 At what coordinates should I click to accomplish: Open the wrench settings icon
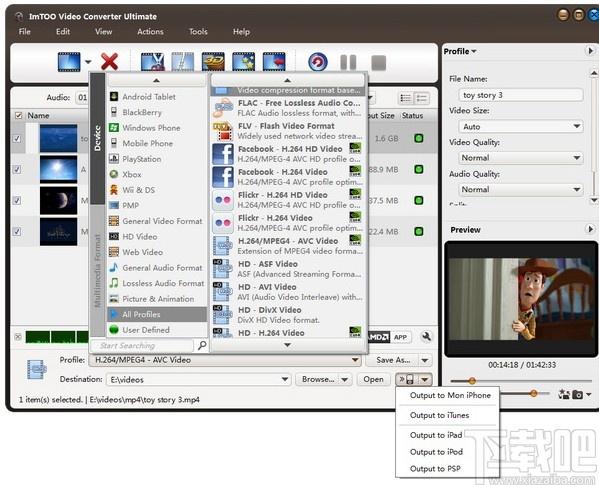tap(426, 337)
